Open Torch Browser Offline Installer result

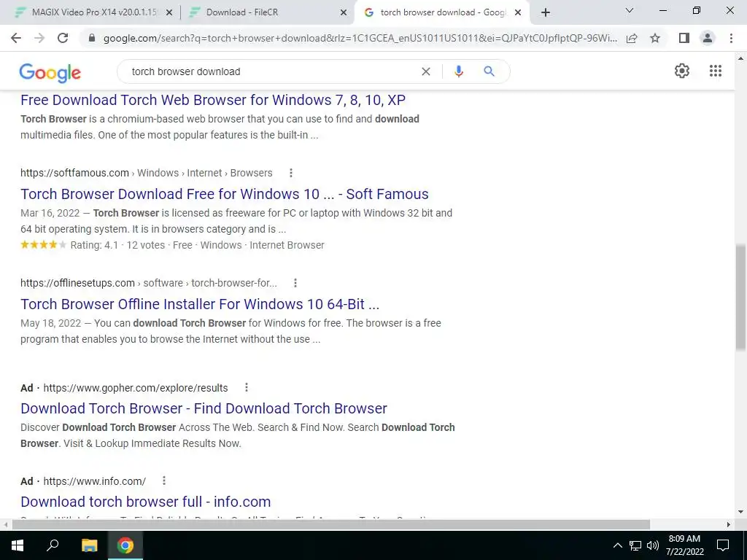[x=200, y=304]
